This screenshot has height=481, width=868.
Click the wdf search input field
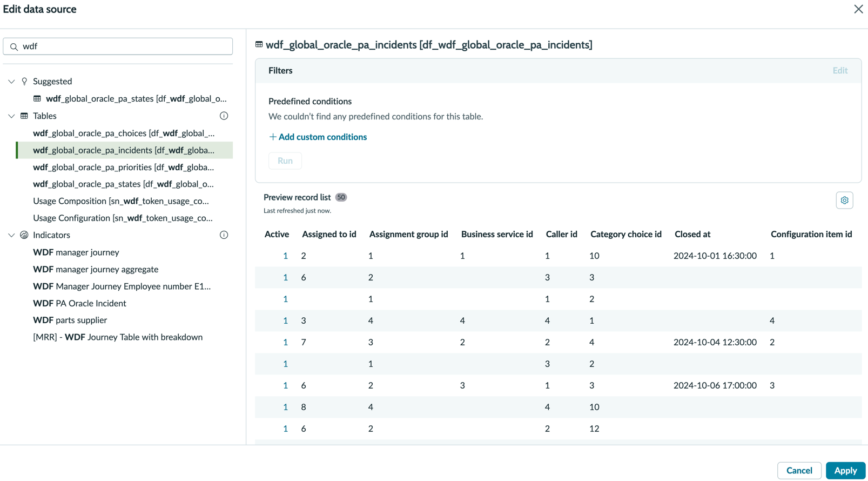118,46
